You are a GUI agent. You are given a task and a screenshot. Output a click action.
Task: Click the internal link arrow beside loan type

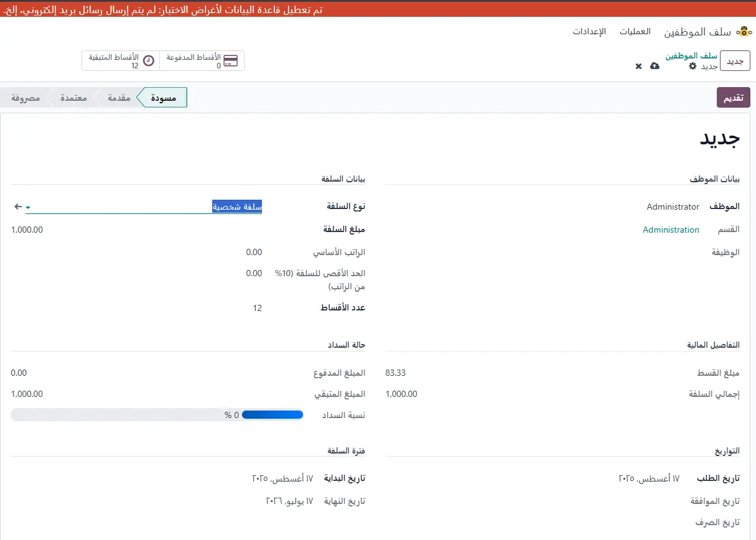pos(17,207)
